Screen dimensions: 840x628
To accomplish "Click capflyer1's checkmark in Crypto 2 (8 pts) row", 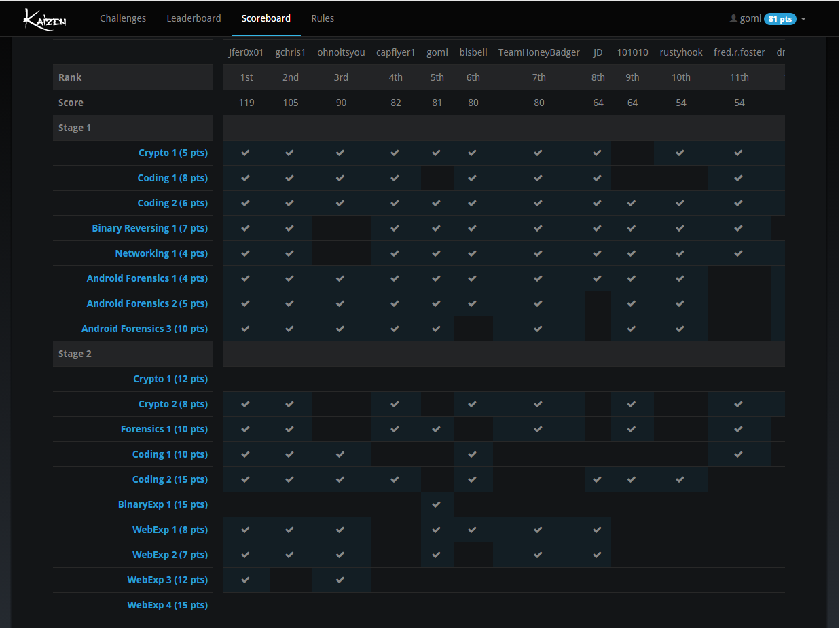I will pos(395,404).
